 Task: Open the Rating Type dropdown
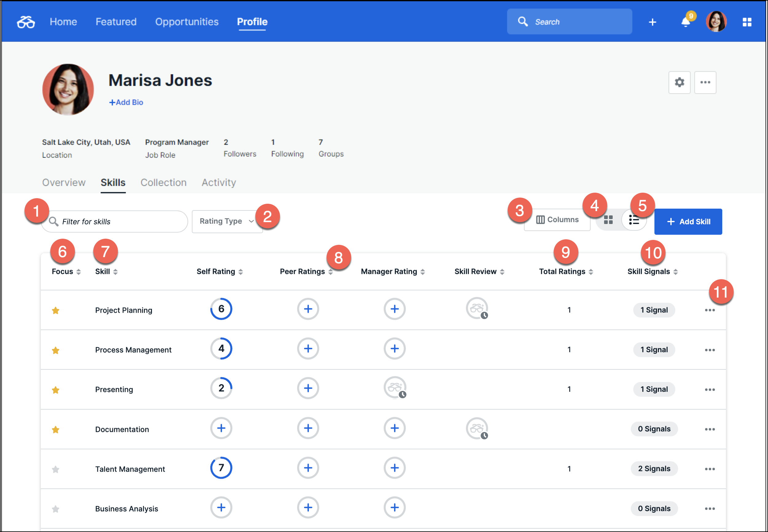(227, 221)
